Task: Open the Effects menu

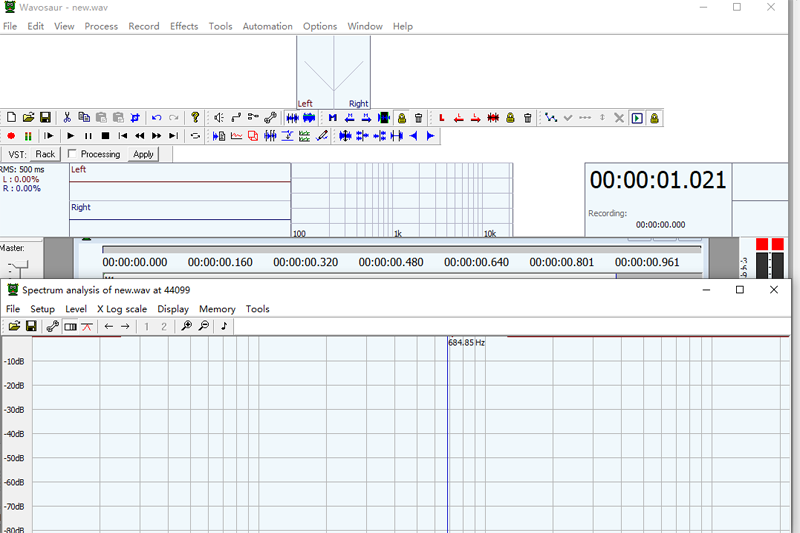Action: click(x=184, y=26)
